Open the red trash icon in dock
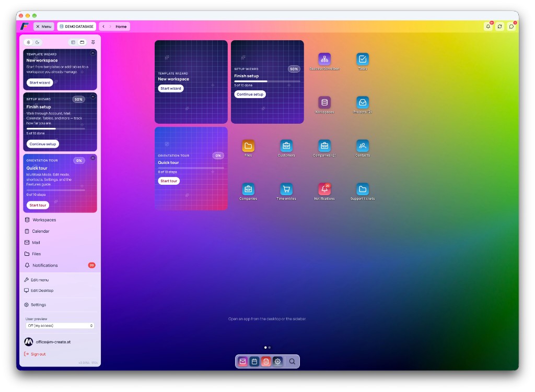Viewport: 535px width, 392px height. [266, 361]
